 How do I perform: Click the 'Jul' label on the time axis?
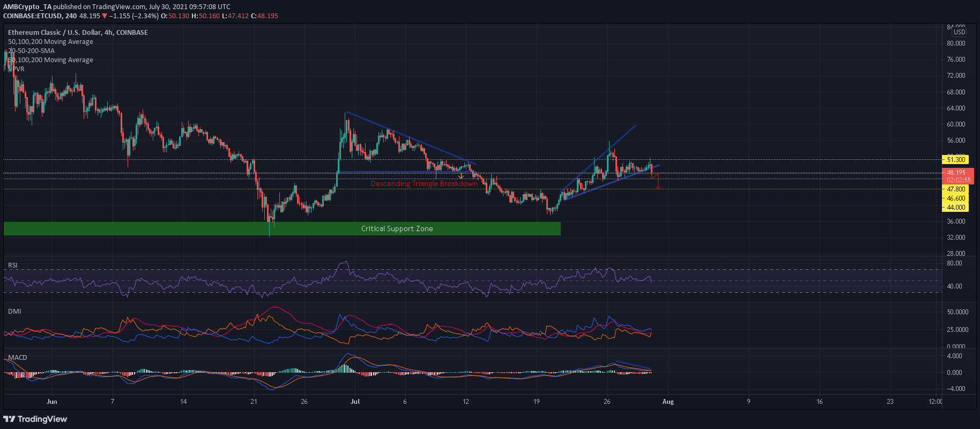pos(354,402)
